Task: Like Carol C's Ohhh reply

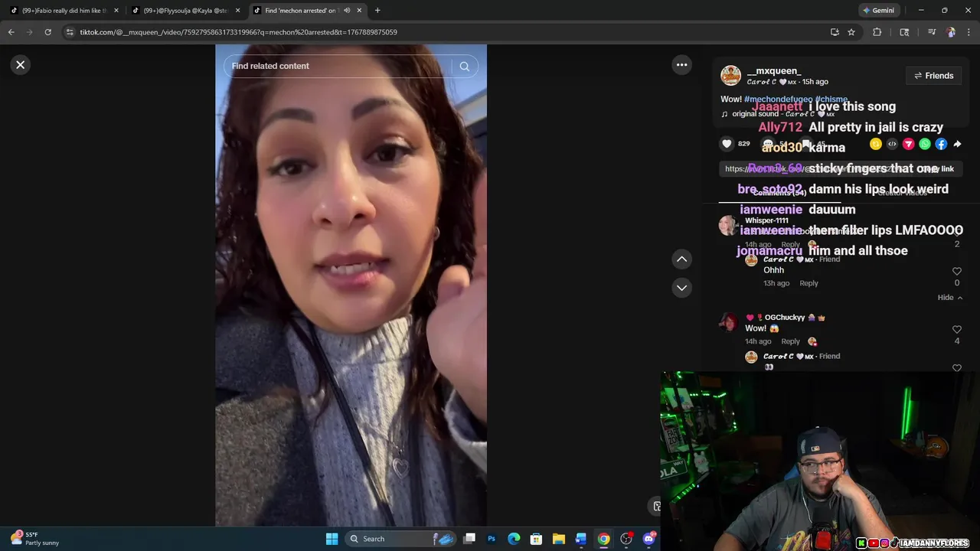Action: click(956, 272)
